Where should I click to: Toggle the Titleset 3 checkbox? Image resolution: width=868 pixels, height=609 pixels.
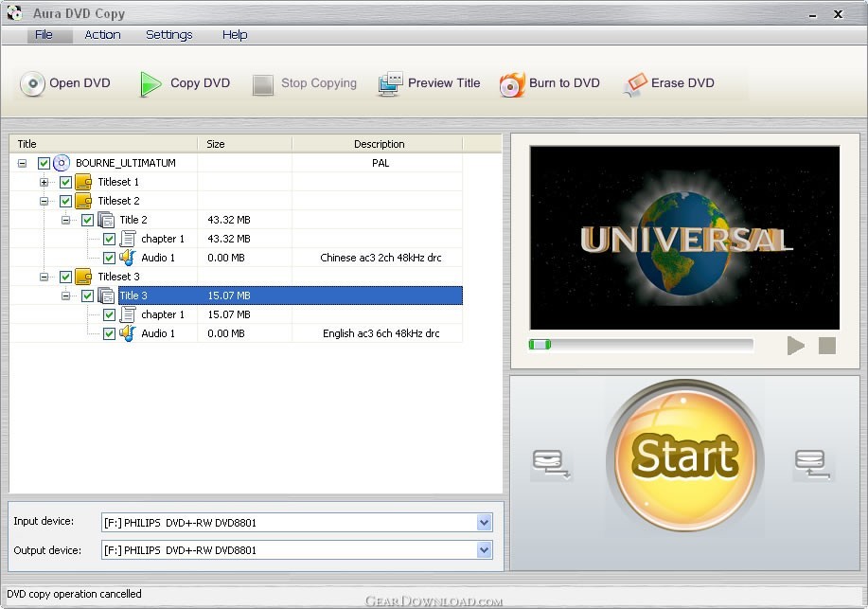(65, 277)
